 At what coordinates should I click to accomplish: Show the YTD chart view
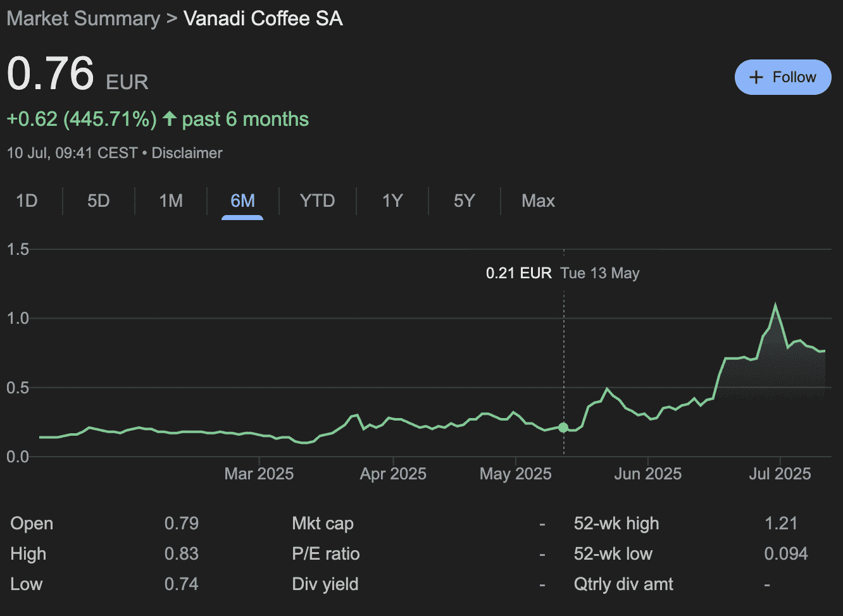[317, 201]
